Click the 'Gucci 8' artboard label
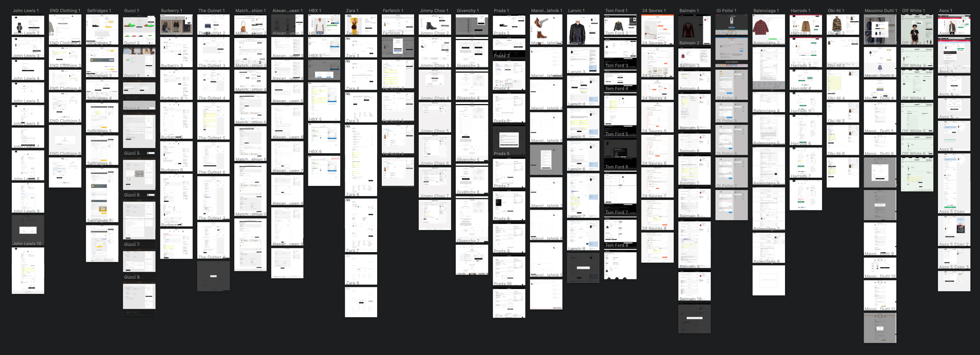 coord(132,277)
